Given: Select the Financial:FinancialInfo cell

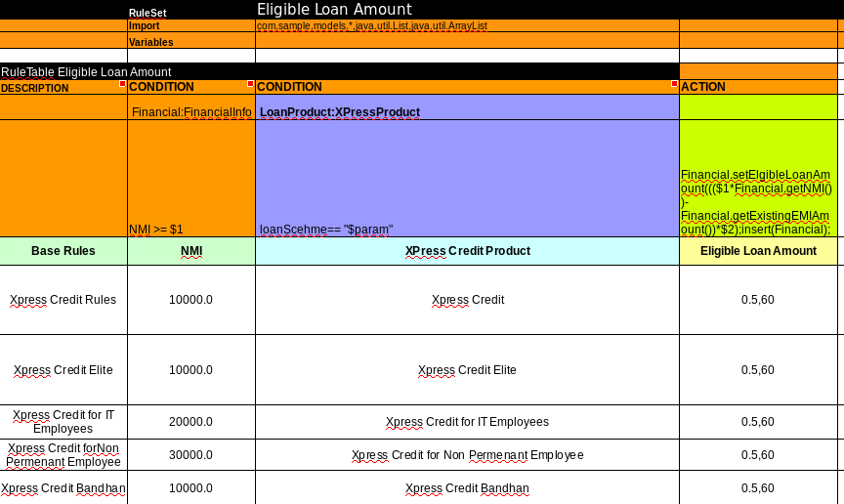Looking at the screenshot, I should coord(191,107).
